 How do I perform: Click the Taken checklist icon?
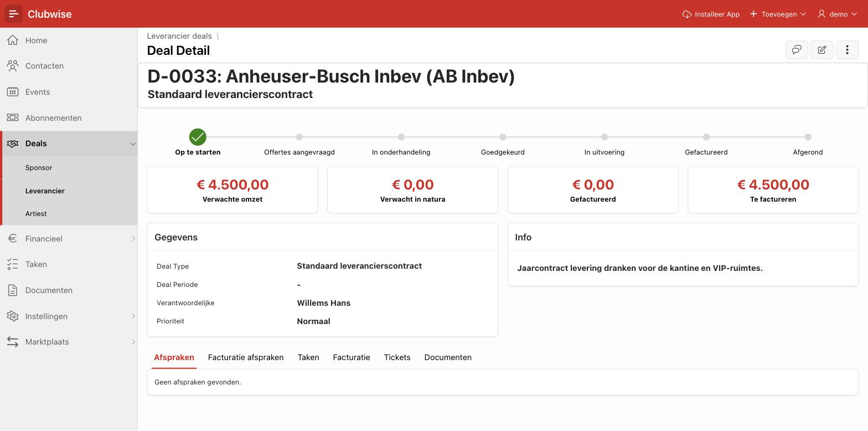tap(13, 264)
